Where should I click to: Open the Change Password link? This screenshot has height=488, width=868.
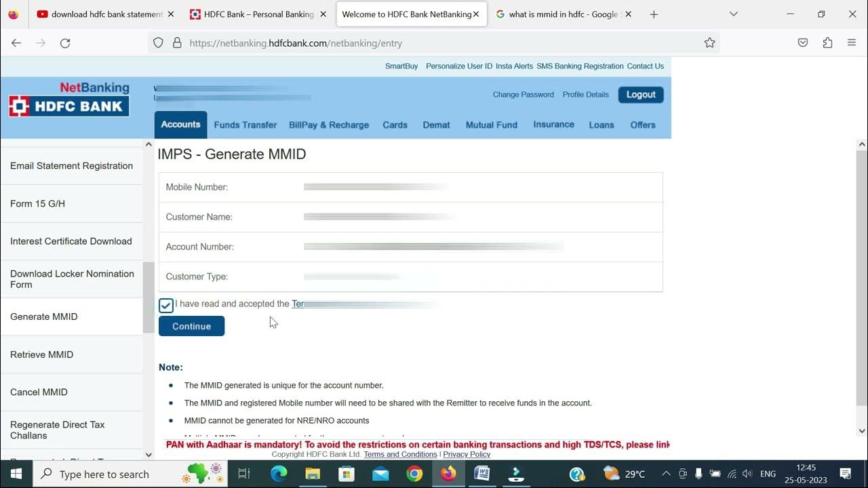524,95
